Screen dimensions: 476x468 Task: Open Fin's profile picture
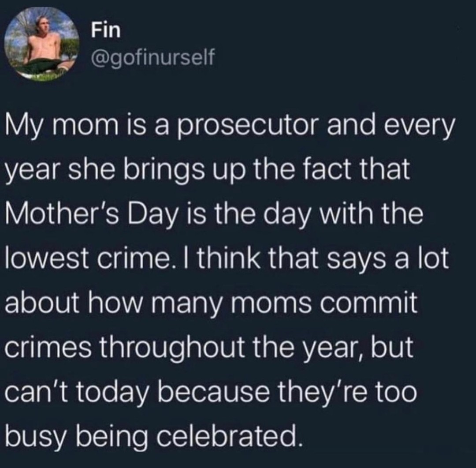pyautogui.click(x=42, y=45)
